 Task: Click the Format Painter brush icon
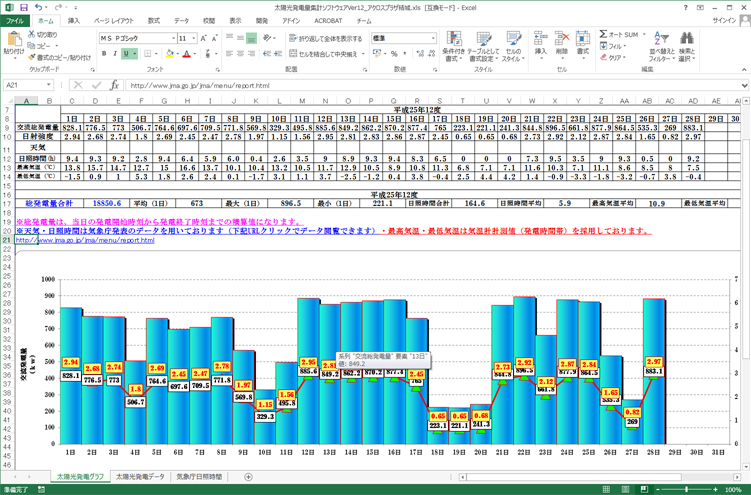32,57
